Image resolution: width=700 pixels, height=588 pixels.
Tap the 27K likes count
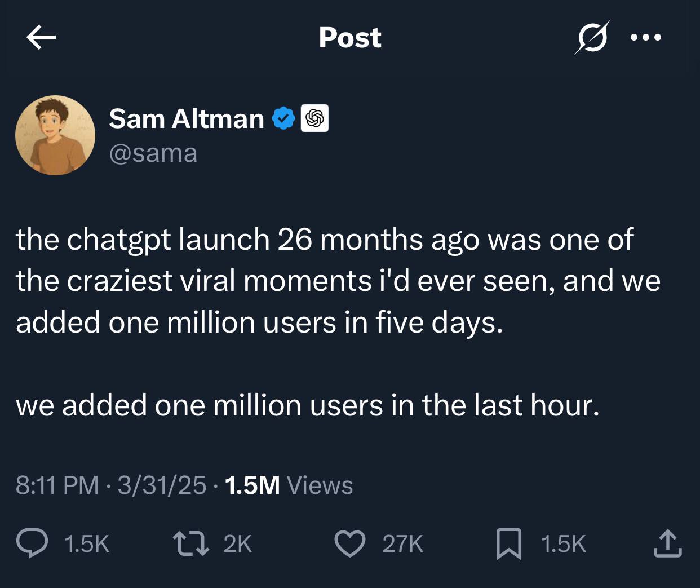(402, 544)
